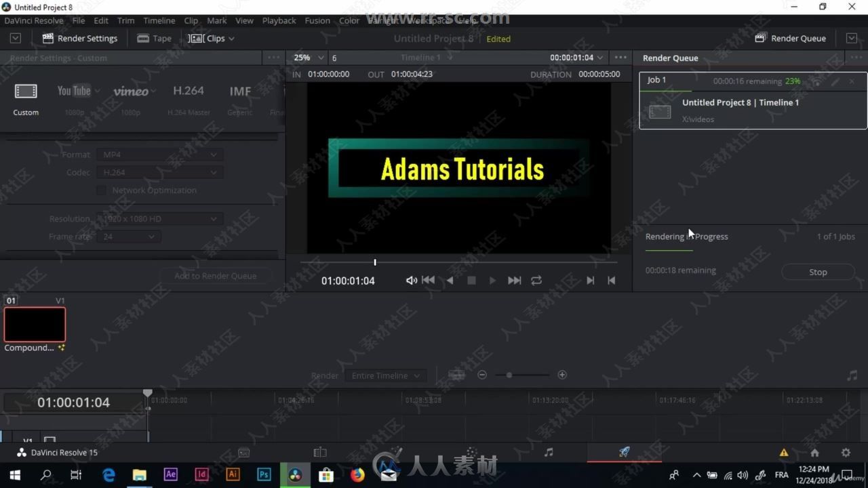This screenshot has height=488, width=868.
Task: Click the timeline playhead marker
Action: 148,393
